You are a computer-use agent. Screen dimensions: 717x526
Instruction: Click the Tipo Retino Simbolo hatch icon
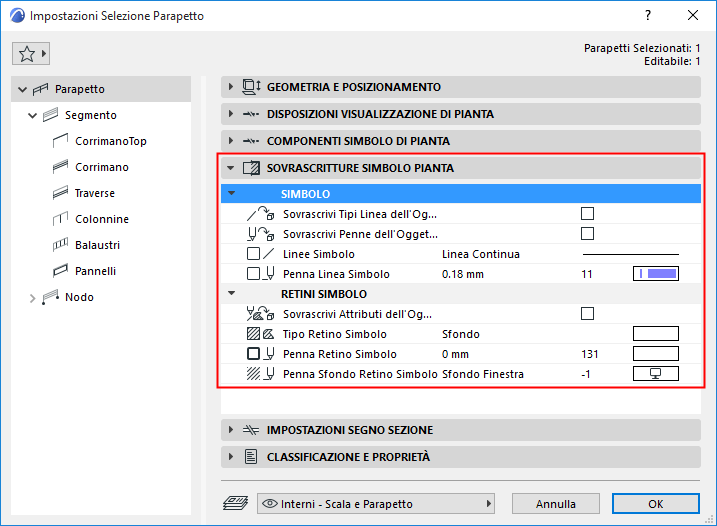(x=261, y=334)
